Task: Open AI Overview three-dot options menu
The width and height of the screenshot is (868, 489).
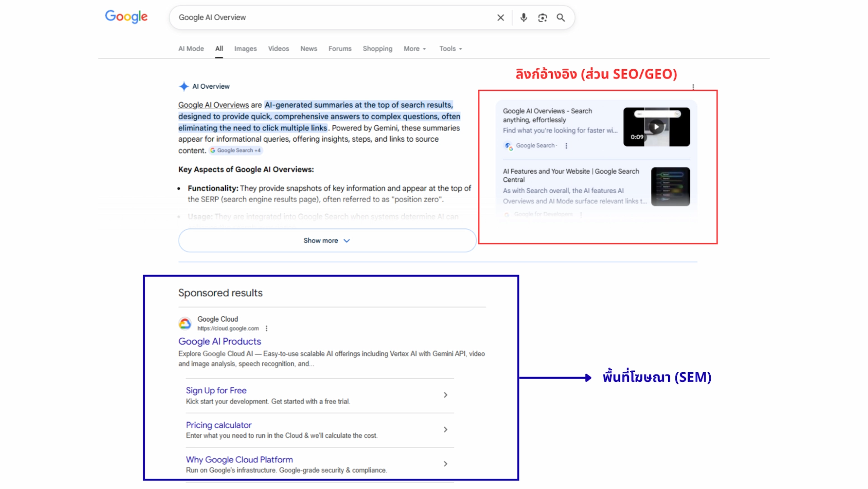Action: coord(693,87)
